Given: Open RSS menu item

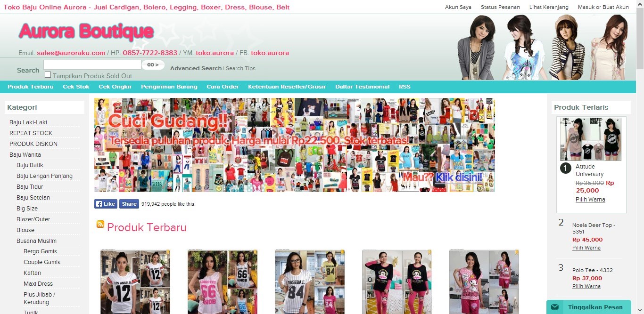Looking at the screenshot, I should [405, 87].
